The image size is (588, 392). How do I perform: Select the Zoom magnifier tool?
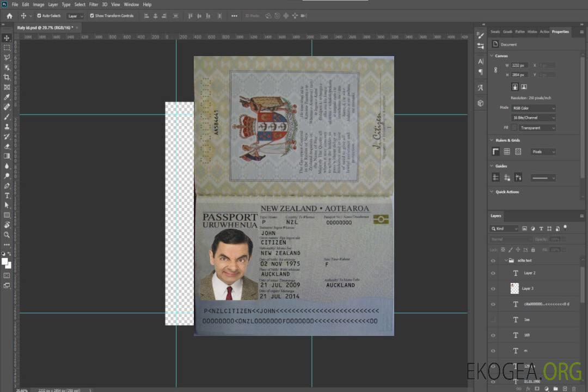7,235
